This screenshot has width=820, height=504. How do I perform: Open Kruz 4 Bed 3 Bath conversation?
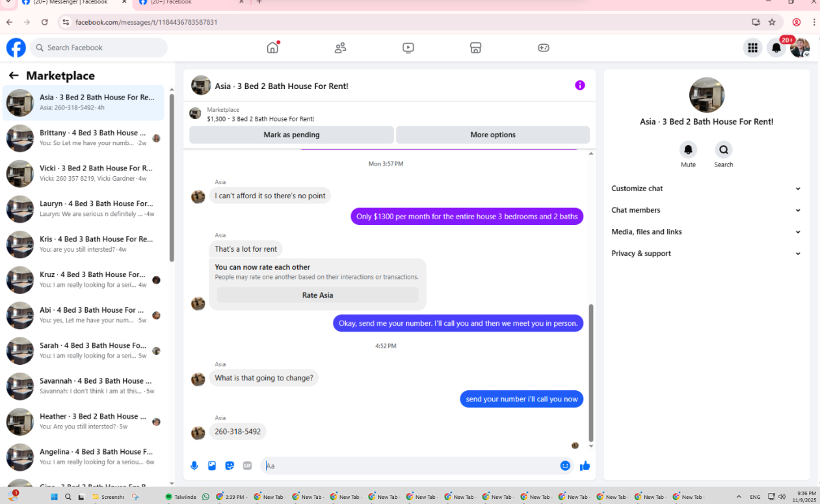click(x=83, y=280)
